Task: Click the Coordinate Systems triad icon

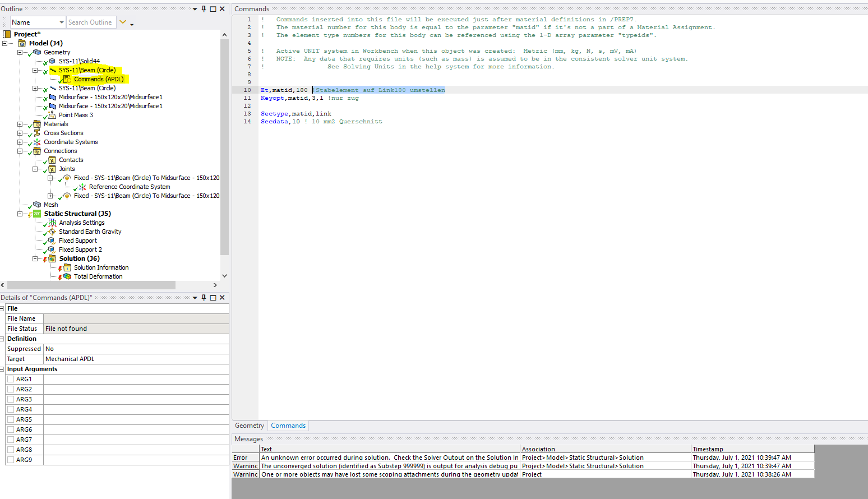Action: [x=37, y=142]
